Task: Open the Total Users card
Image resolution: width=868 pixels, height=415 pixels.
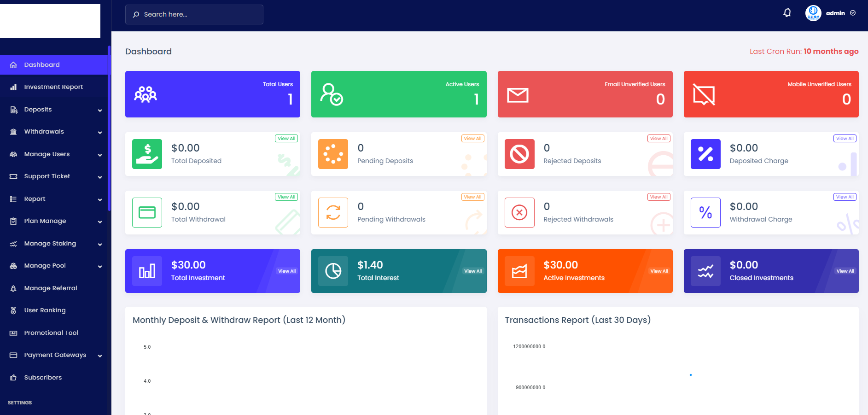Action: 213,94
